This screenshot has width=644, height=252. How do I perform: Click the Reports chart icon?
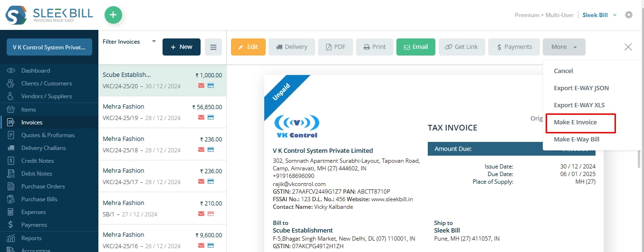(11, 238)
